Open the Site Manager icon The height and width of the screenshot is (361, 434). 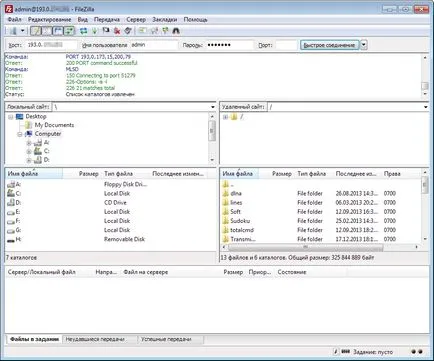[13, 31]
